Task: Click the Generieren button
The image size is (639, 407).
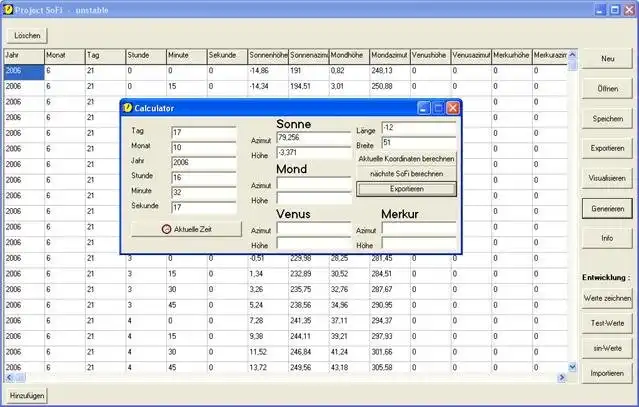Action: click(x=607, y=209)
